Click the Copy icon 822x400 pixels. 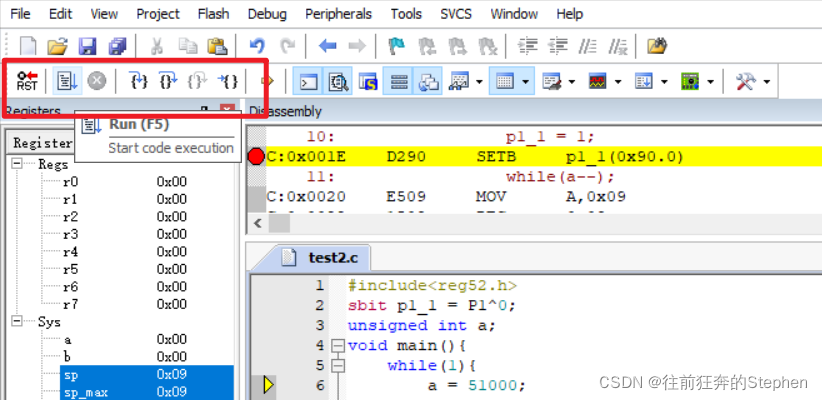point(187,46)
